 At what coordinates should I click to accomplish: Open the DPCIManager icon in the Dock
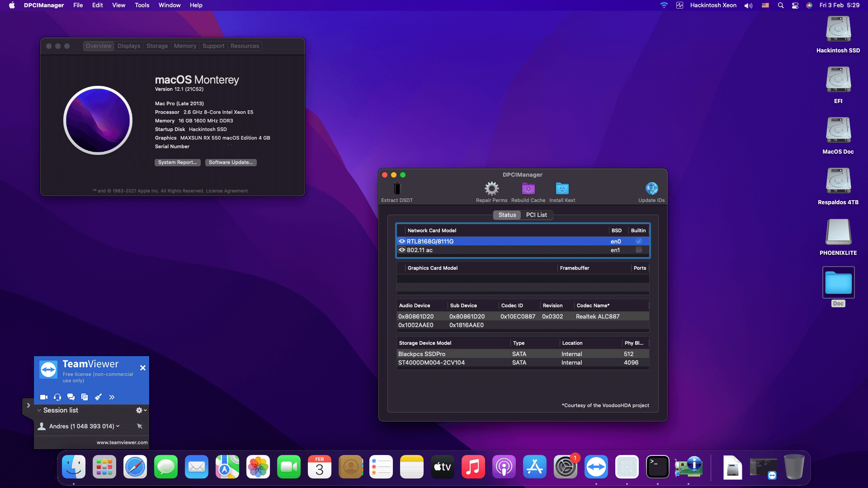[688, 467]
